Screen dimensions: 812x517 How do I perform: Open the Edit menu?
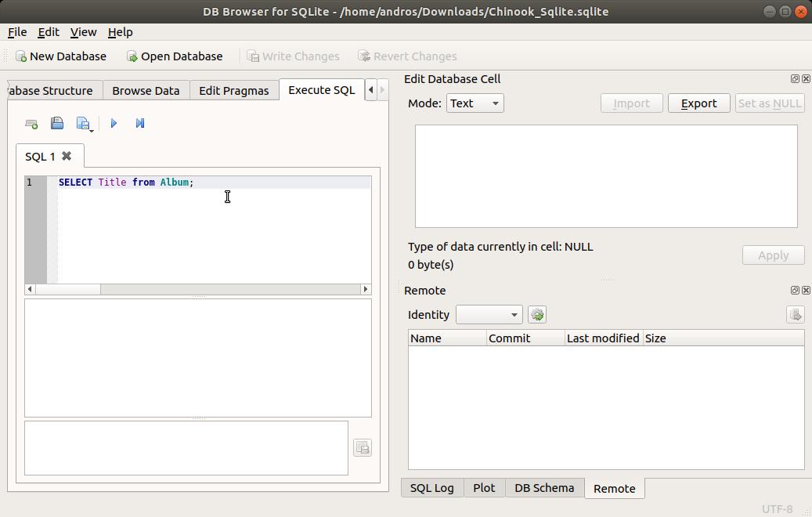point(48,32)
